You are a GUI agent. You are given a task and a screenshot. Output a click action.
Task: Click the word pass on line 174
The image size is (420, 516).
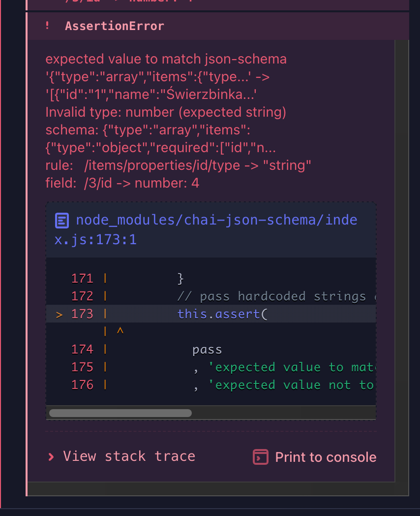pyautogui.click(x=207, y=350)
